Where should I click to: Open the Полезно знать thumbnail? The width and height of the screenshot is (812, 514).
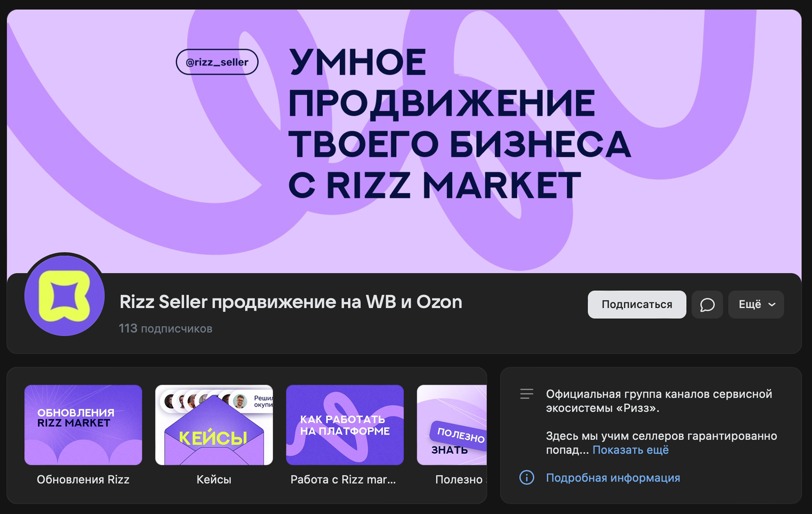pyautogui.click(x=452, y=425)
